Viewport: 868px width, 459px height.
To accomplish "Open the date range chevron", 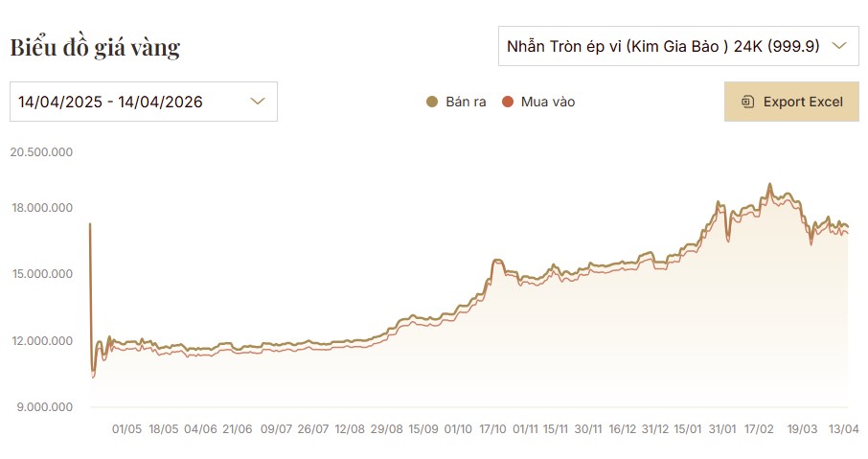I will tap(258, 102).
